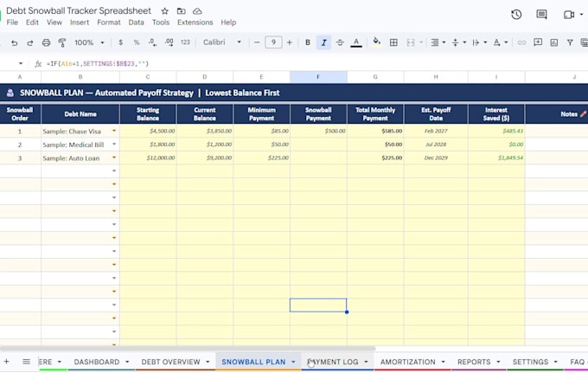
Task: Switch to the PAYMENT LOG tab
Action: [x=333, y=362]
